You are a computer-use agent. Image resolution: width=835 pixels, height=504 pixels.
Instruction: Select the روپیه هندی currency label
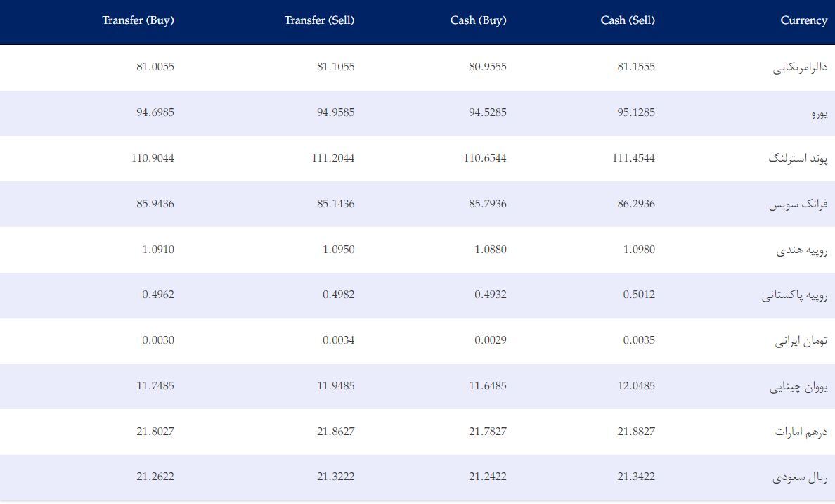(801, 250)
